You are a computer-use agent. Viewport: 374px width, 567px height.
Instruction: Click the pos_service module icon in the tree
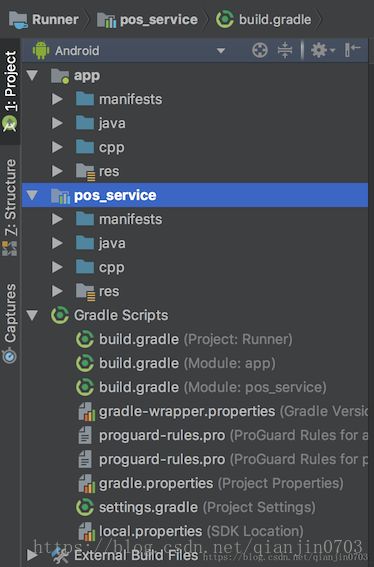(x=60, y=196)
